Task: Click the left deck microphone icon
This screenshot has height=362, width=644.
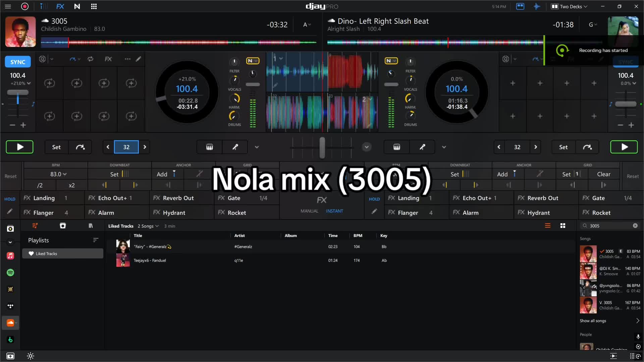Action: click(x=235, y=147)
